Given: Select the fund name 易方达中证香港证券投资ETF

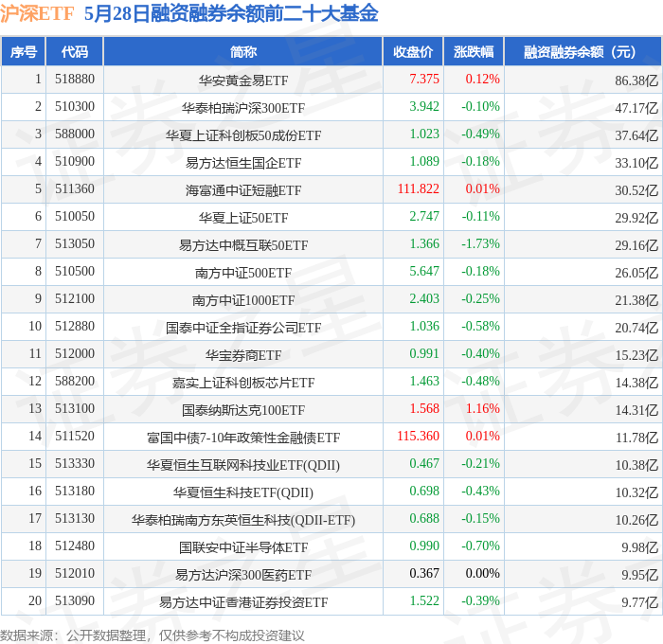Looking at the screenshot, I should (x=243, y=602).
